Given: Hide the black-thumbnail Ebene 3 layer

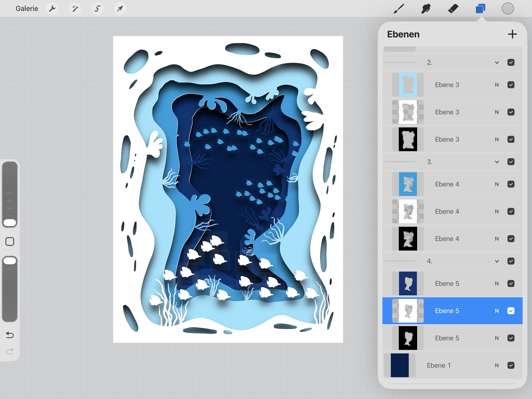Looking at the screenshot, I should [511, 139].
